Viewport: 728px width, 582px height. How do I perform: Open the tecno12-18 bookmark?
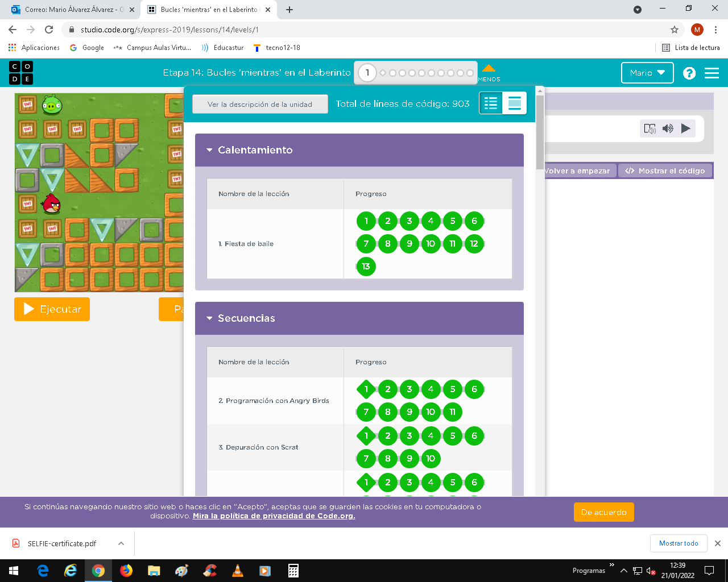(x=277, y=48)
